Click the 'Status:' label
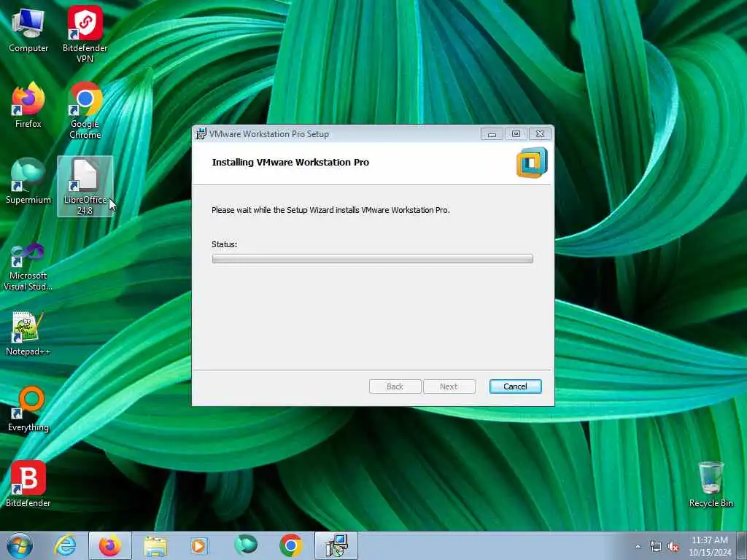Image resolution: width=747 pixels, height=560 pixels. (x=224, y=244)
